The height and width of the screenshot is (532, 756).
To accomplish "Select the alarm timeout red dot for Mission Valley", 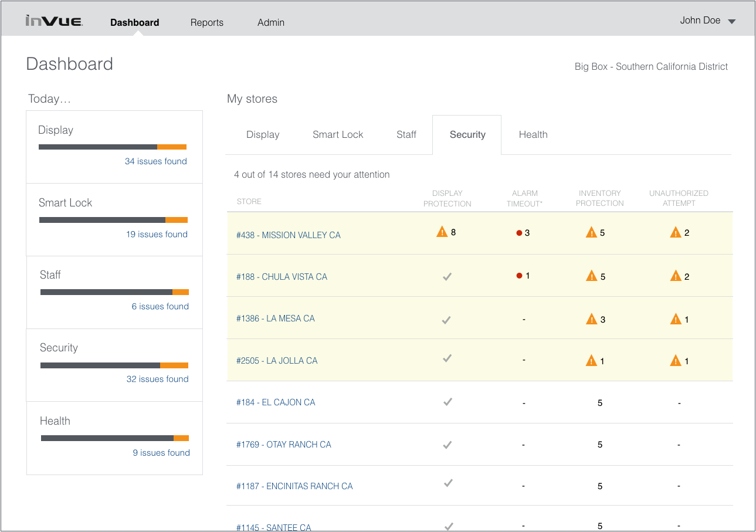I will point(518,232).
